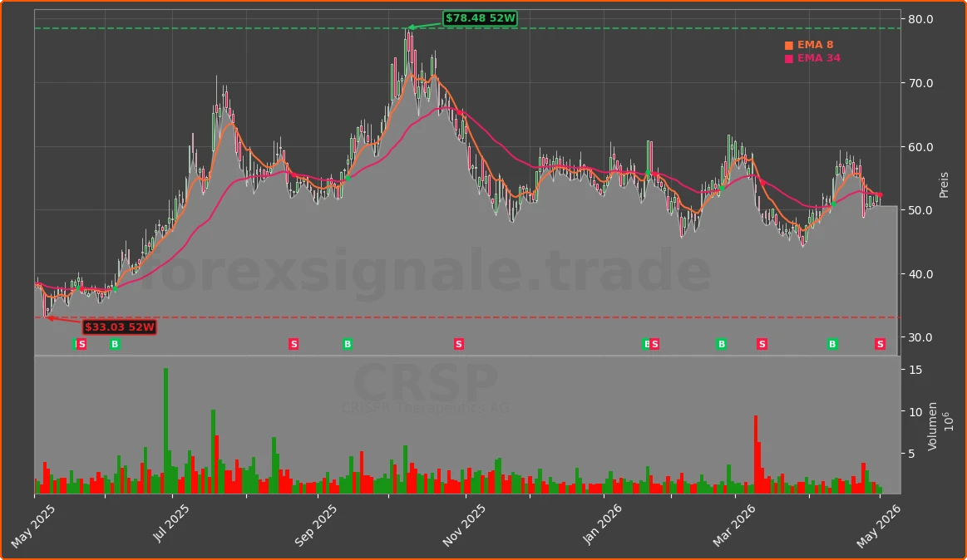Click the S sell marker in late January 2026

tap(655, 344)
